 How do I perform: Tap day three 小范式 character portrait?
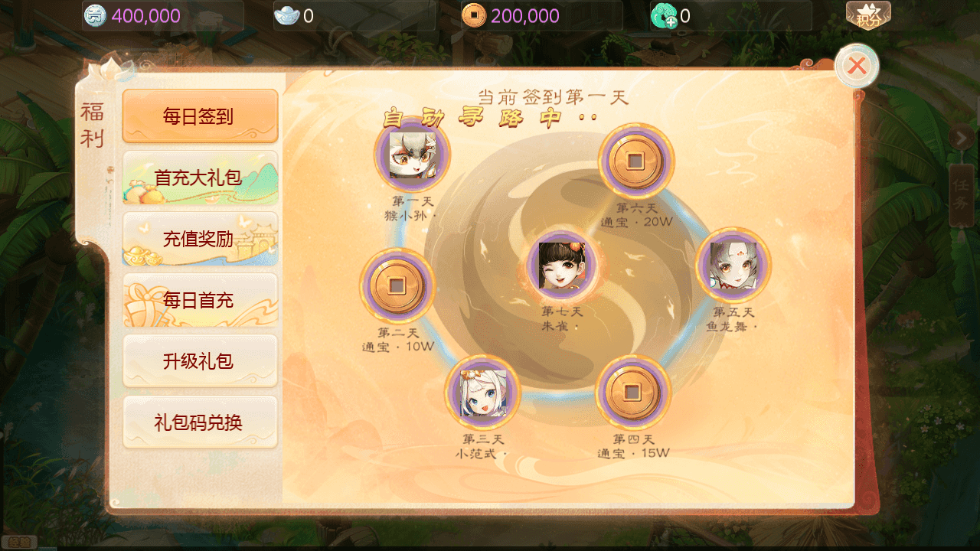coord(482,393)
